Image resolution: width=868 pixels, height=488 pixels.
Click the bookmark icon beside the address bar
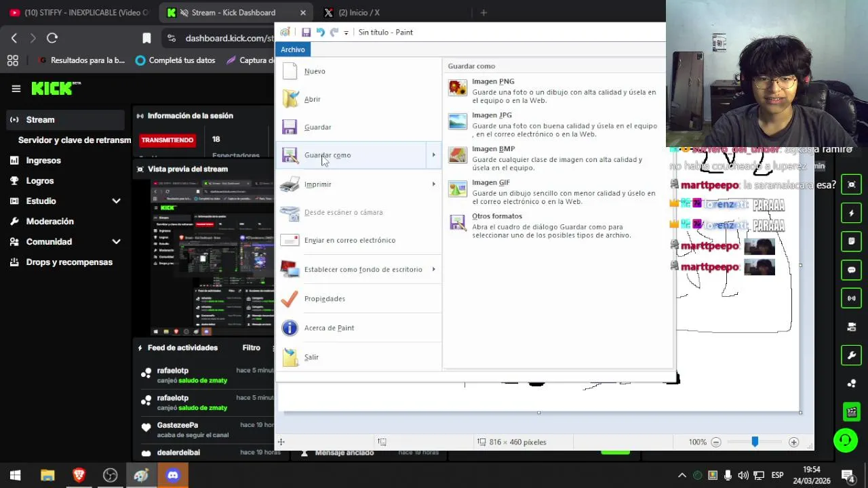(x=146, y=38)
